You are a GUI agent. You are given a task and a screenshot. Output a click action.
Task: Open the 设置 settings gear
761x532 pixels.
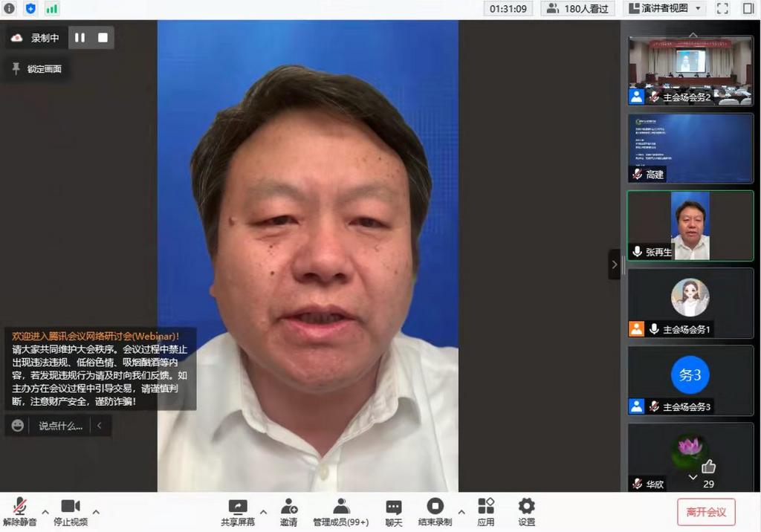[x=526, y=507]
